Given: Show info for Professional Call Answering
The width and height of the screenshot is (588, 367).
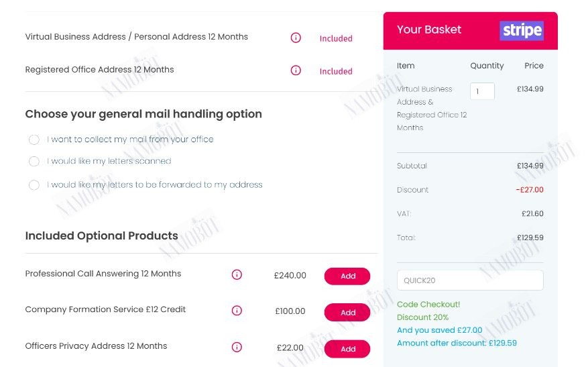Looking at the screenshot, I should coord(237,274).
